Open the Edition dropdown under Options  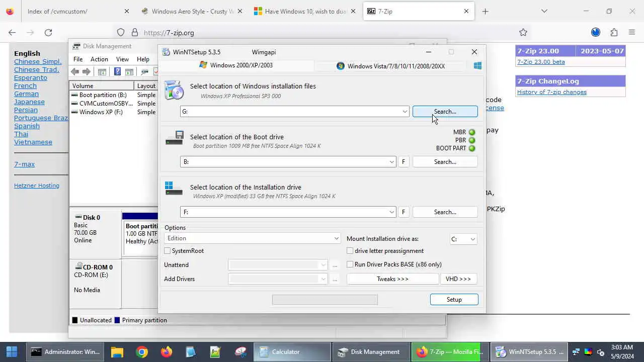pyautogui.click(x=253, y=238)
